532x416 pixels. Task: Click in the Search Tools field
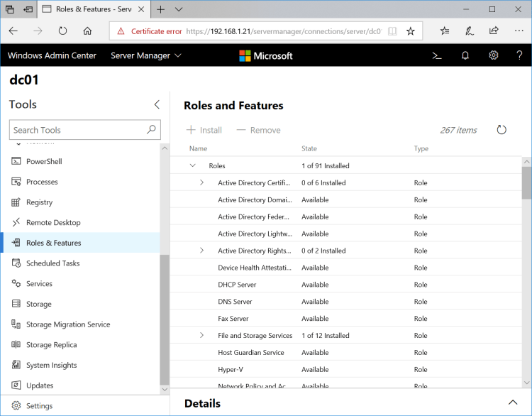(x=78, y=130)
